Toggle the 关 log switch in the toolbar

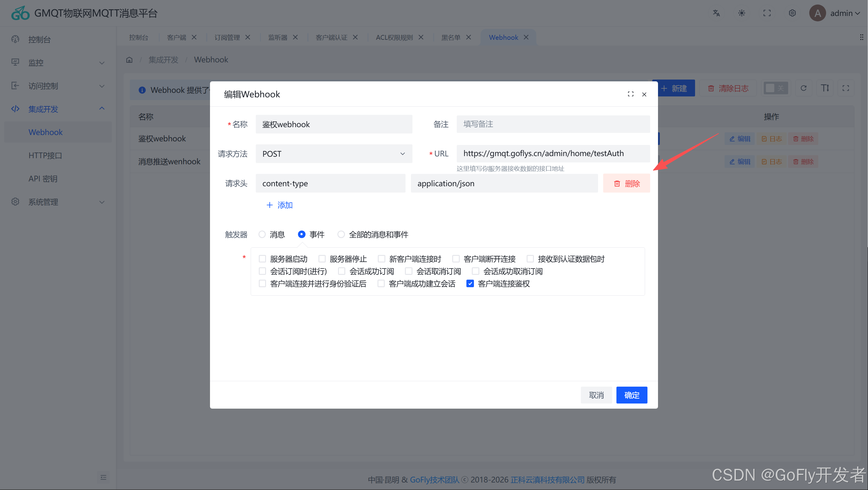pos(775,88)
